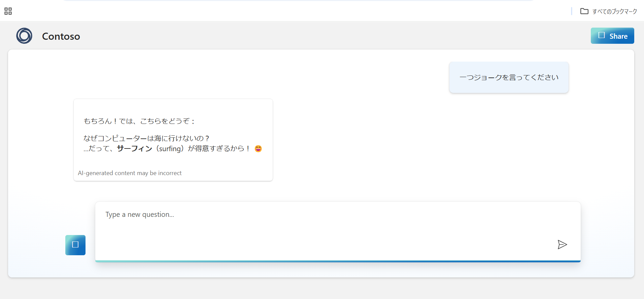The height and width of the screenshot is (299, 644).
Task: Click the square button left of question box
Action: [x=75, y=245]
